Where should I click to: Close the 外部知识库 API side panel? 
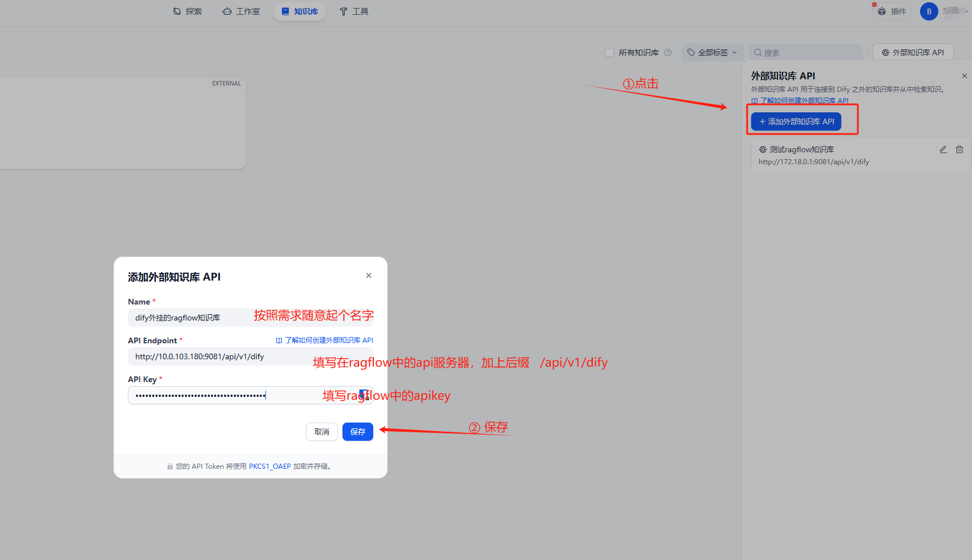[964, 76]
